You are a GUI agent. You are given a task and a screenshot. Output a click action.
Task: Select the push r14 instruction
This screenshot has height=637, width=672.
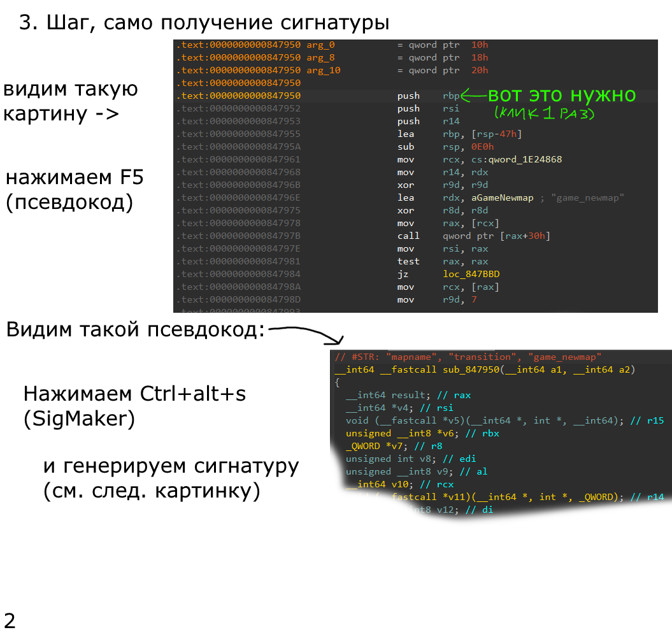(428, 121)
